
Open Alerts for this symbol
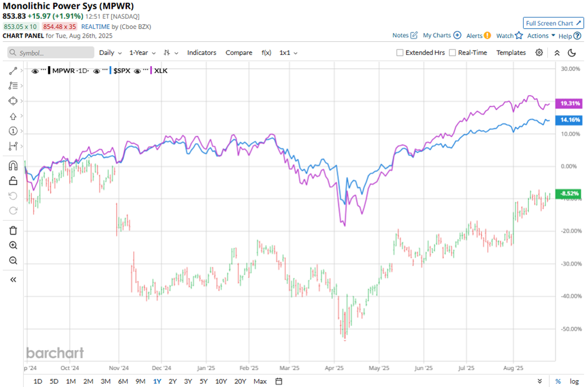(x=479, y=36)
